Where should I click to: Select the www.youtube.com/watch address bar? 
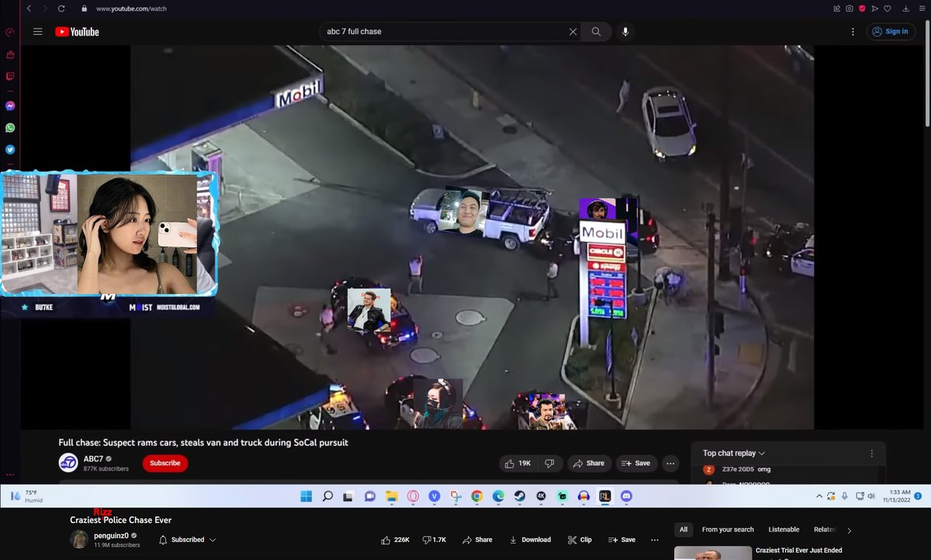131,9
